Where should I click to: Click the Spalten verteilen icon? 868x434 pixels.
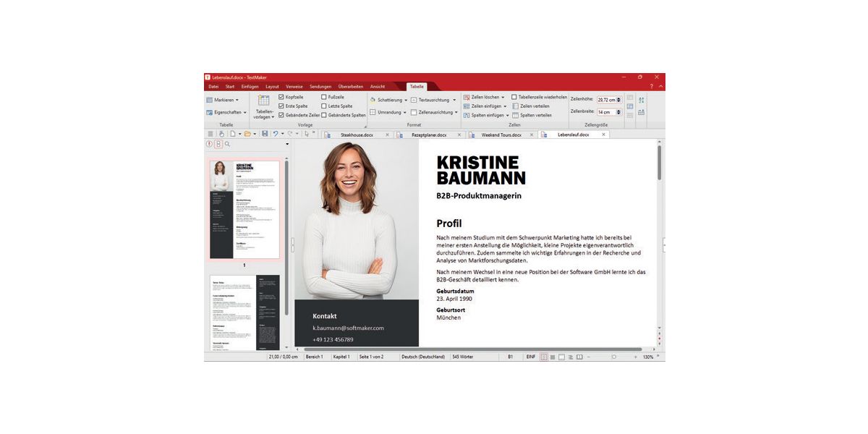tap(516, 115)
